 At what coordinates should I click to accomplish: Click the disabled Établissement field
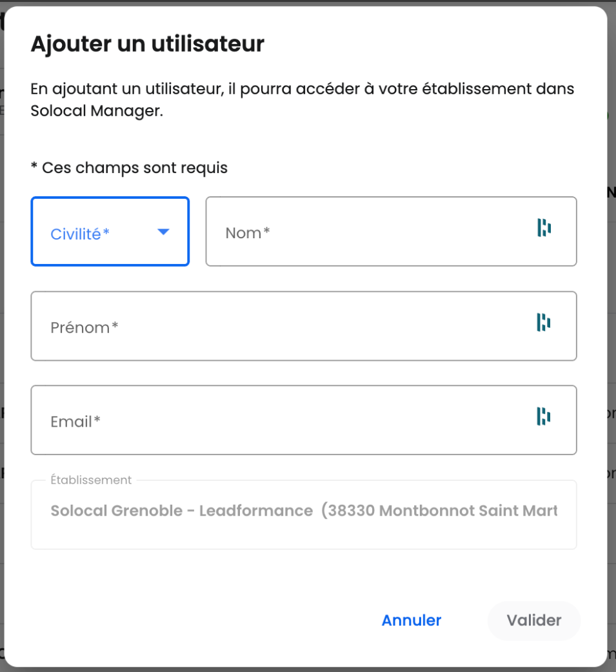tap(303, 523)
